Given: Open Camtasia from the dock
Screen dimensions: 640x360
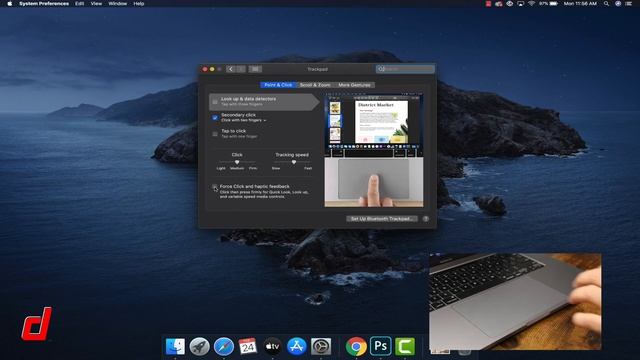Looking at the screenshot, I should click(404, 347).
